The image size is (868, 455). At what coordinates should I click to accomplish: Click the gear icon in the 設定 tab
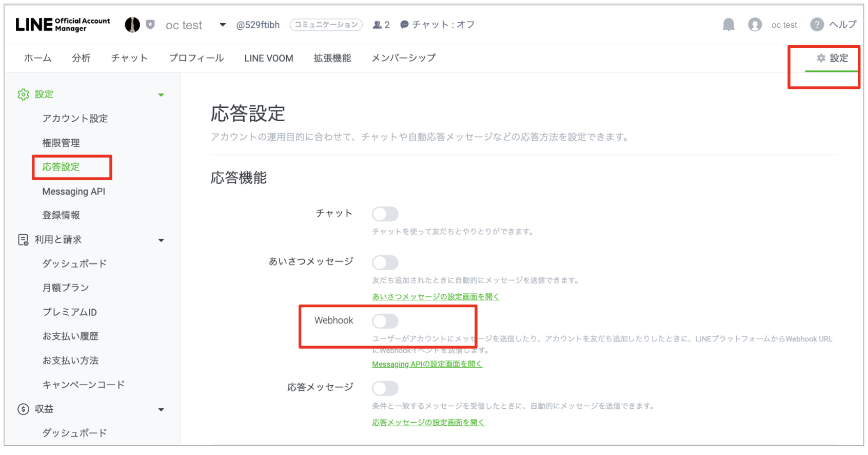click(x=821, y=58)
